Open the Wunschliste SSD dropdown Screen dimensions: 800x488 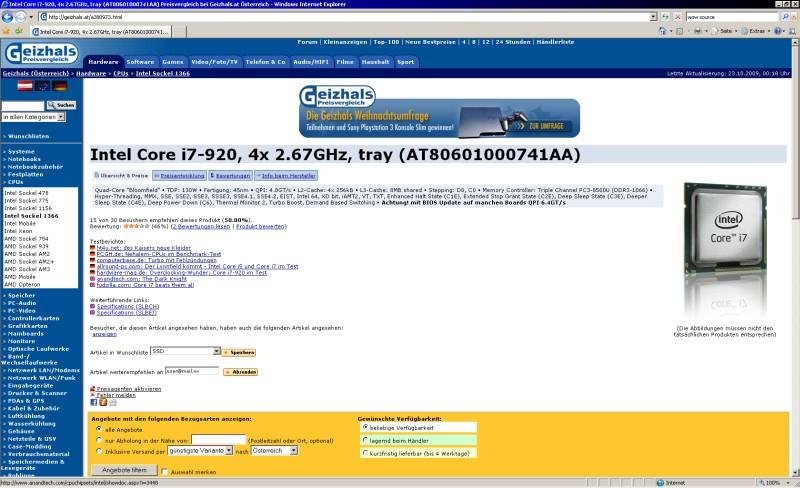[x=185, y=352]
